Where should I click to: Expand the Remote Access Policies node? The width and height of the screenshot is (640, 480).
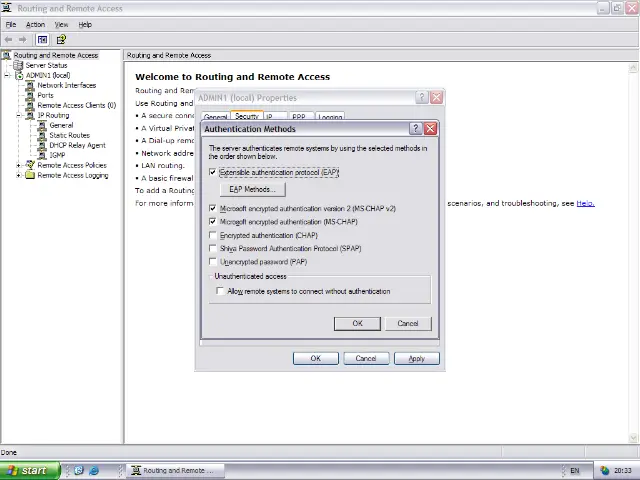pyautogui.click(x=18, y=165)
